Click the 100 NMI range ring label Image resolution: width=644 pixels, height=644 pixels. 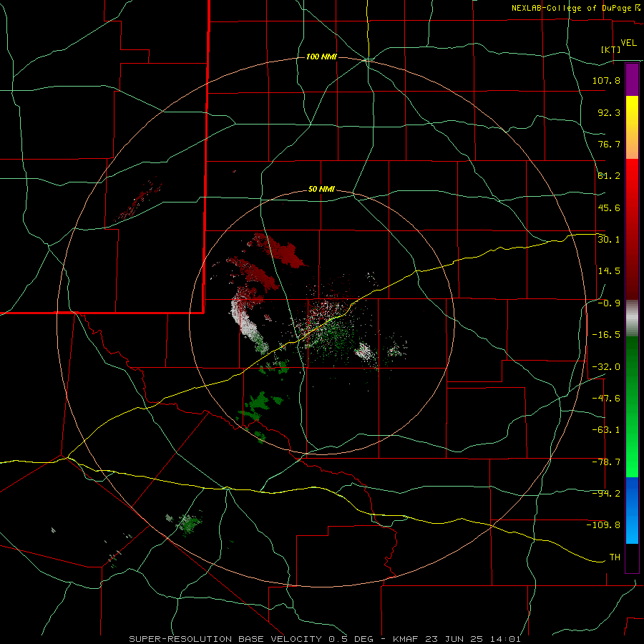(321, 57)
